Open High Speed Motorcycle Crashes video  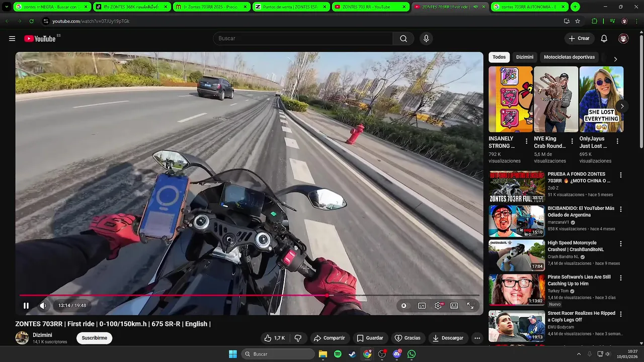click(x=517, y=255)
